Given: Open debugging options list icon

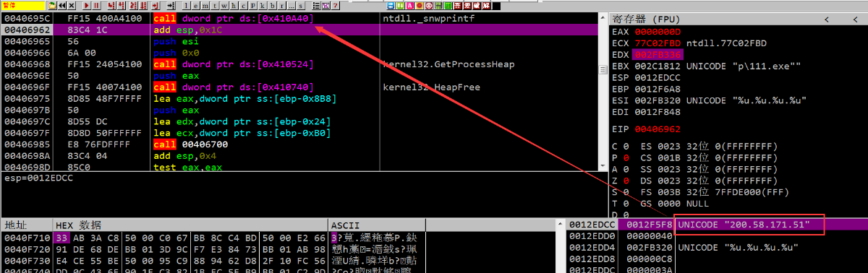Looking at the screenshot, I should click(x=316, y=6).
